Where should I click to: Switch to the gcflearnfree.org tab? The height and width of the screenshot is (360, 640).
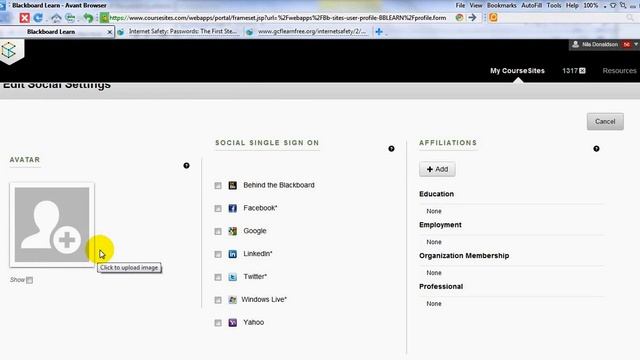[x=308, y=31]
